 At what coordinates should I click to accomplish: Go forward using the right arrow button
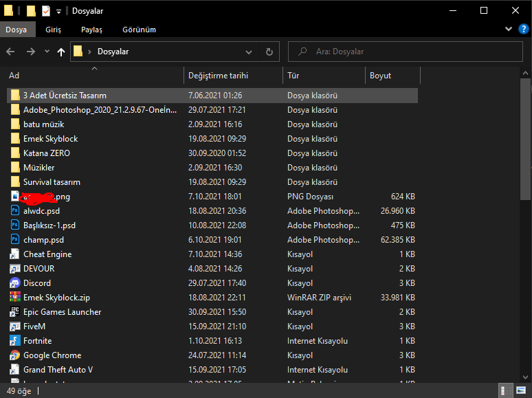(31, 52)
